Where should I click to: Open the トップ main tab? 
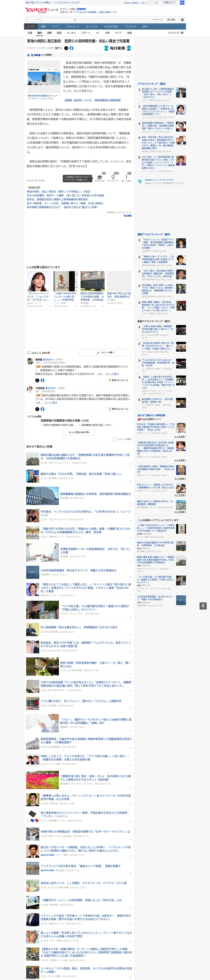click(31, 27)
